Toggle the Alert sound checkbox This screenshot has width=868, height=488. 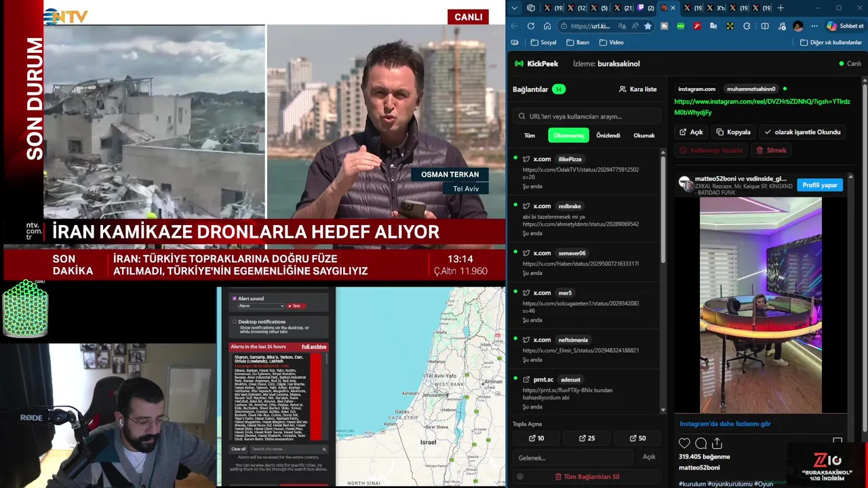click(x=235, y=298)
